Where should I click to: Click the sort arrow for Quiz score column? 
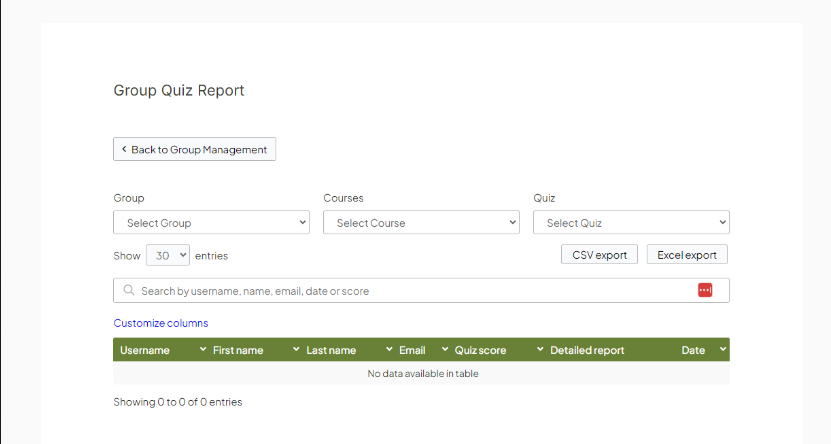(540, 350)
